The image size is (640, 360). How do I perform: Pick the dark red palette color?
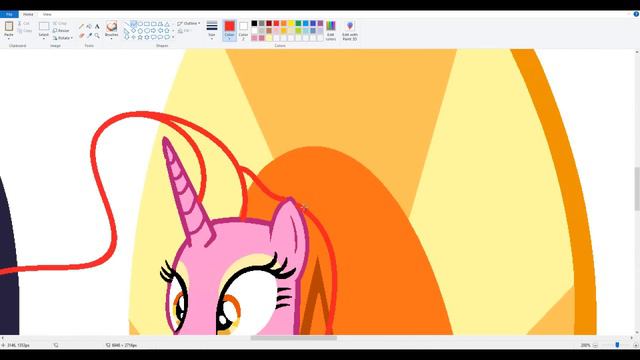269,24
